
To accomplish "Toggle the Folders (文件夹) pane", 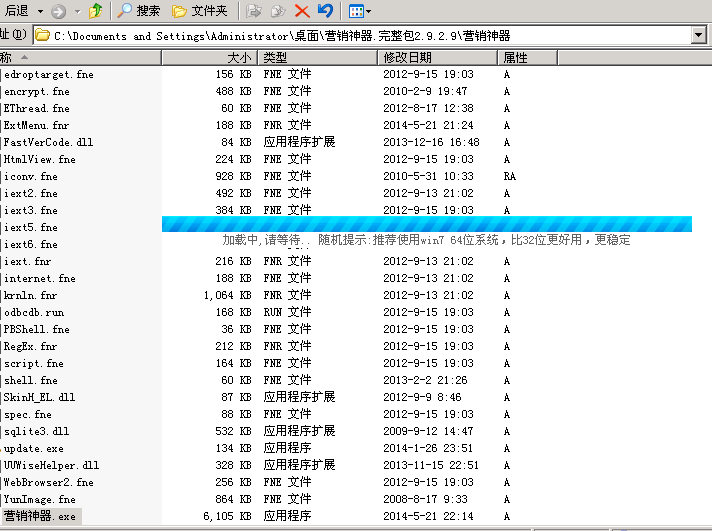I will [x=199, y=11].
